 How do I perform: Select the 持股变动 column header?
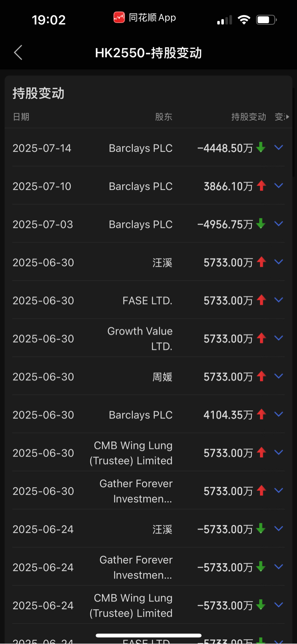pos(249,117)
